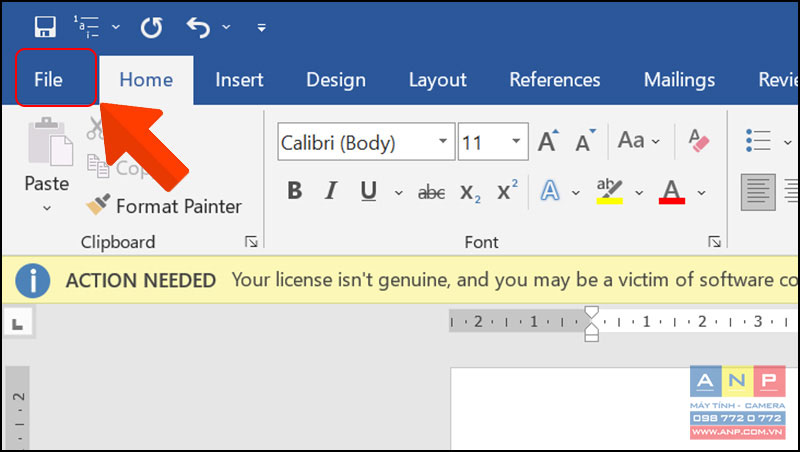Click the info icon in ACTION NEEDED bar
Image resolution: width=800 pixels, height=452 pixels.
[33, 281]
